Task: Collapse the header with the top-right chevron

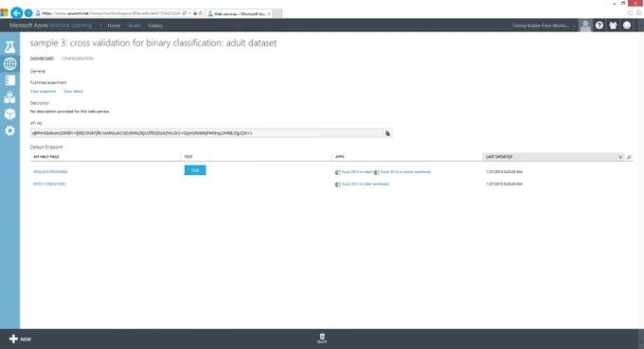Action: pos(641,26)
